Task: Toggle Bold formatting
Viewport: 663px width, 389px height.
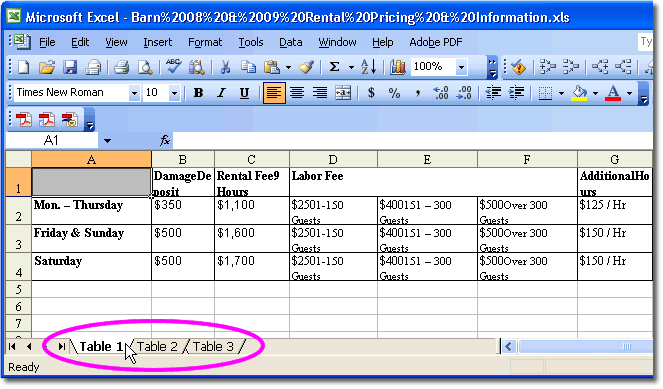Action: [198, 93]
